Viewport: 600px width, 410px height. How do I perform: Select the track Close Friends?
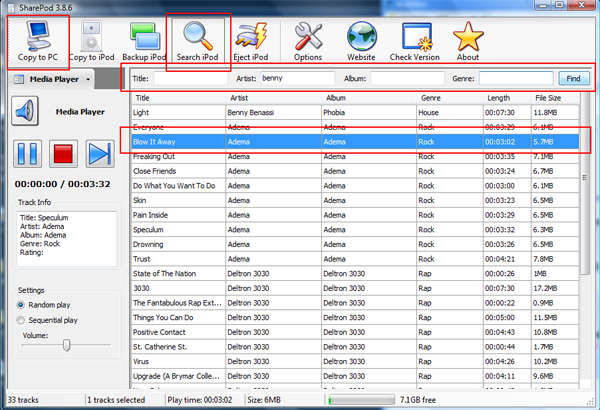click(x=355, y=171)
